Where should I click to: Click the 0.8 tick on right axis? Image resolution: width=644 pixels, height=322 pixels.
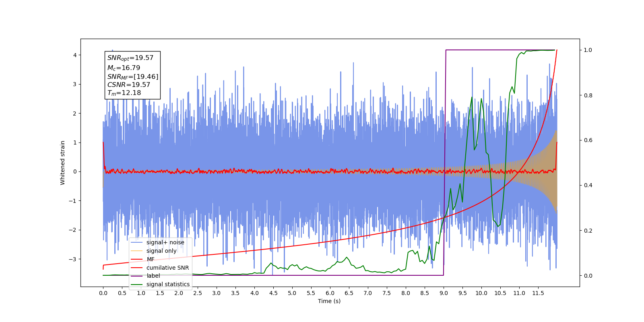pos(588,95)
